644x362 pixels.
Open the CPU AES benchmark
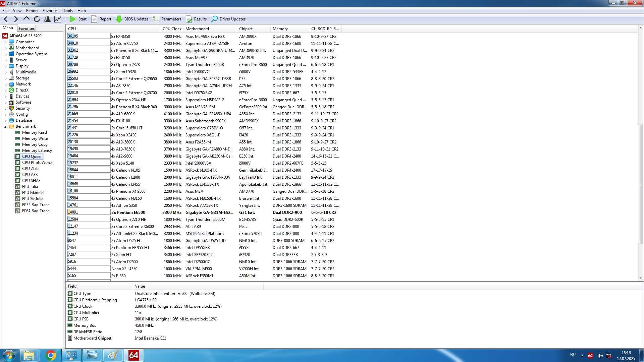point(30,175)
